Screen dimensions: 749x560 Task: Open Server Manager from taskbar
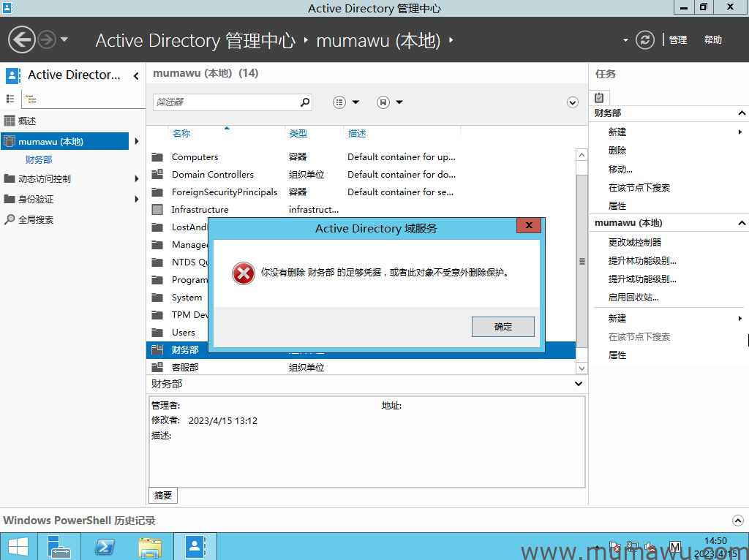tap(60, 547)
